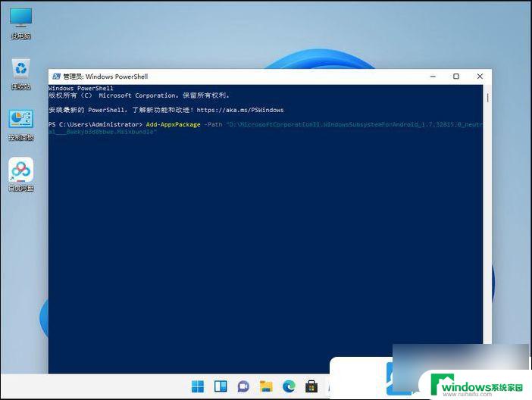Click the PowerShell window title text

(105, 77)
